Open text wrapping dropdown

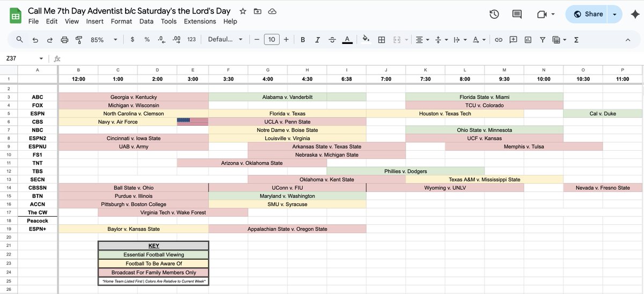pyautogui.click(x=460, y=40)
